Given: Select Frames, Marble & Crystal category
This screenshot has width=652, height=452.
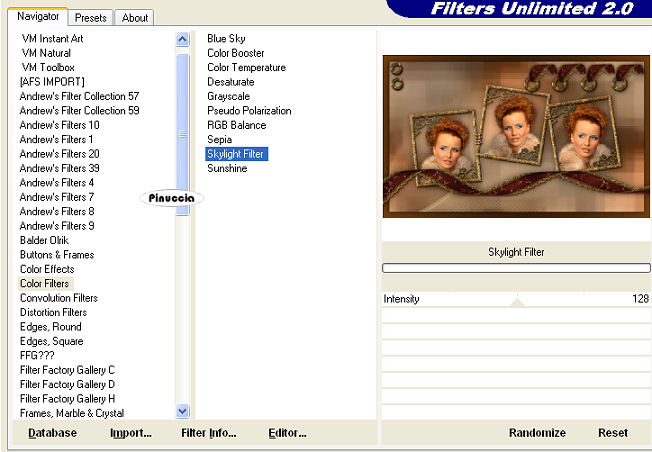Looking at the screenshot, I should [x=72, y=413].
